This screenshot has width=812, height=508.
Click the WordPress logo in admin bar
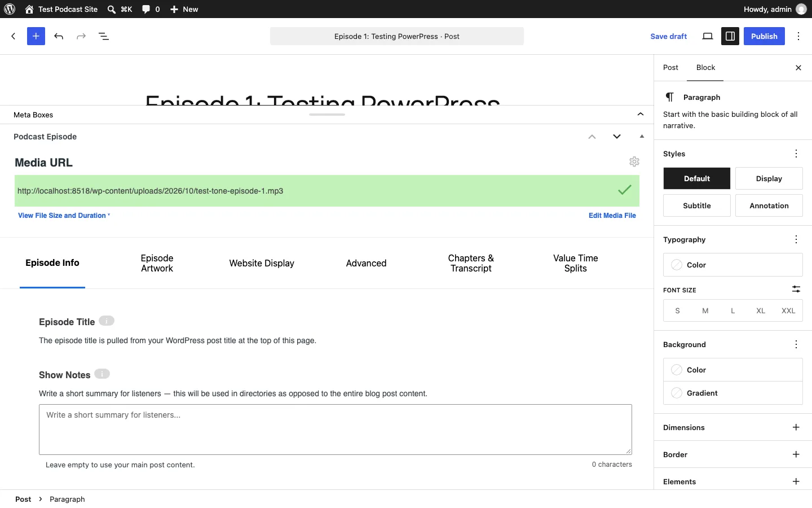(10, 9)
